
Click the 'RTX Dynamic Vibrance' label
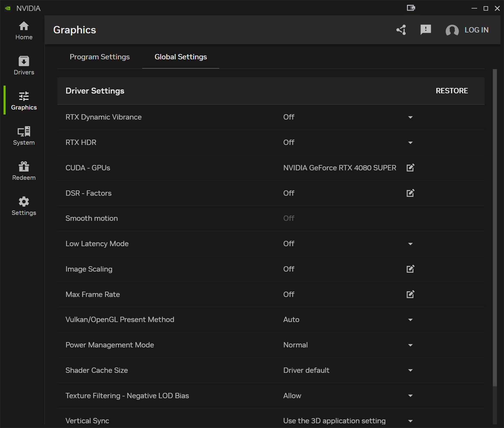pos(104,117)
